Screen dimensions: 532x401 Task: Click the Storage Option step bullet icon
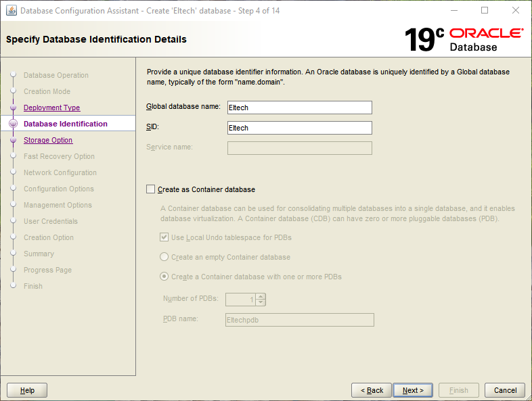click(x=13, y=141)
